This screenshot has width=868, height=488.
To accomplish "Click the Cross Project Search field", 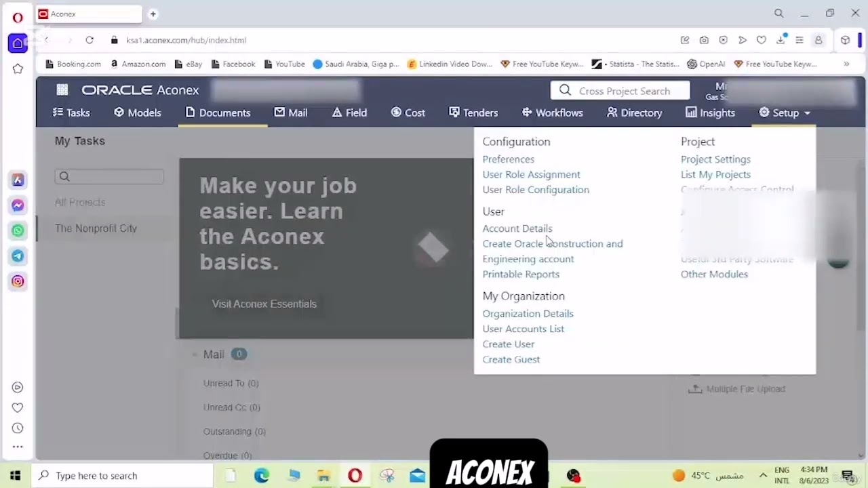I will [620, 91].
